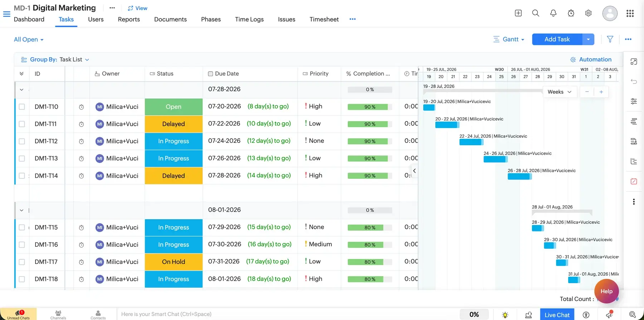644x320 pixels.
Task: Open the hamburger navigation menu
Action: [6, 14]
